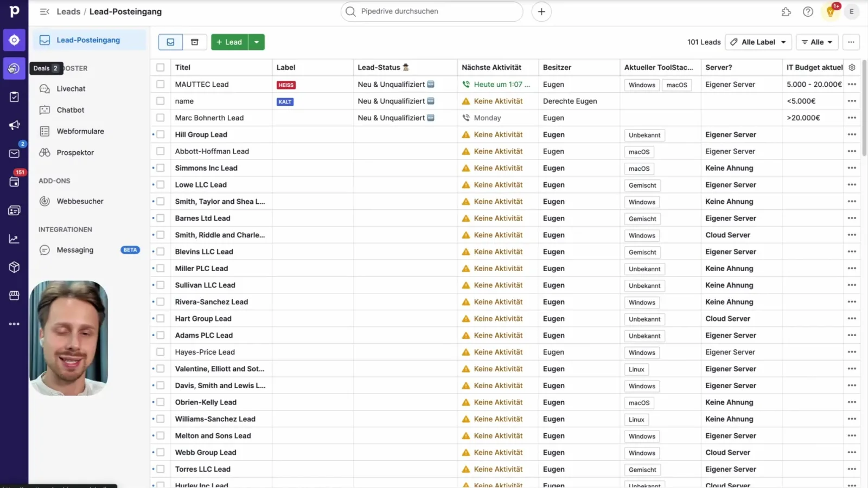Open user account avatar E
This screenshot has height=488, width=868.
[x=852, y=11]
